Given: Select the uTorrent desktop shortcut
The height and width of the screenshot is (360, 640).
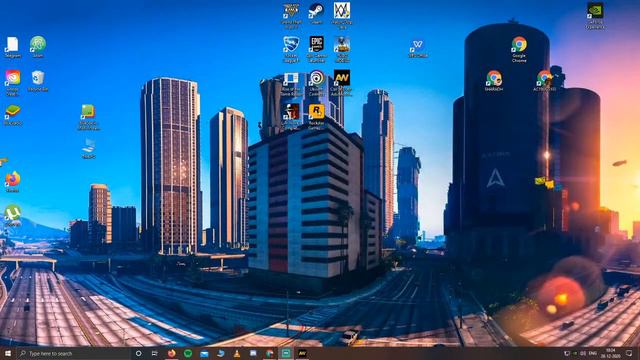Looking at the screenshot, I should pos(13,215).
